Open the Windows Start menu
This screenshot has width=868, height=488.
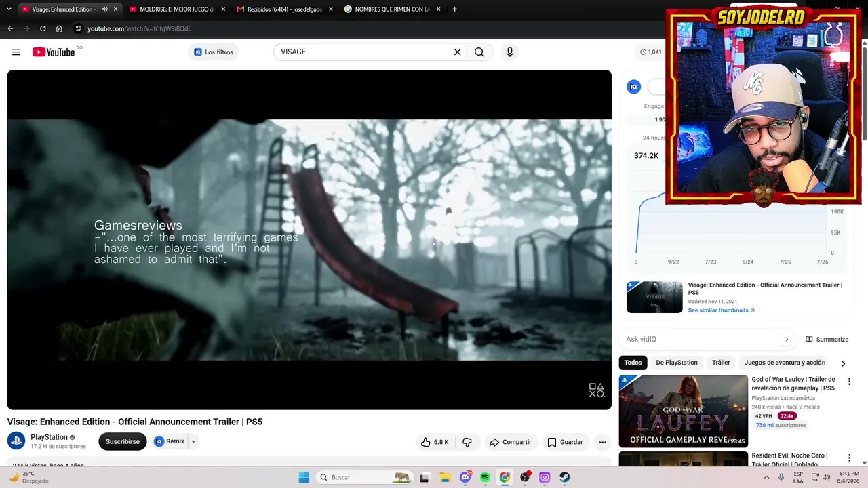tap(304, 477)
